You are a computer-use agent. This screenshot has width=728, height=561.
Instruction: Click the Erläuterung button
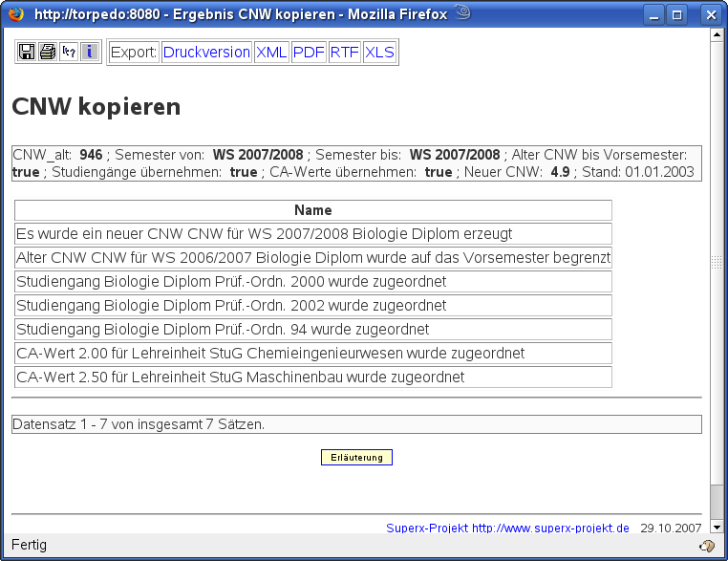tap(356, 457)
